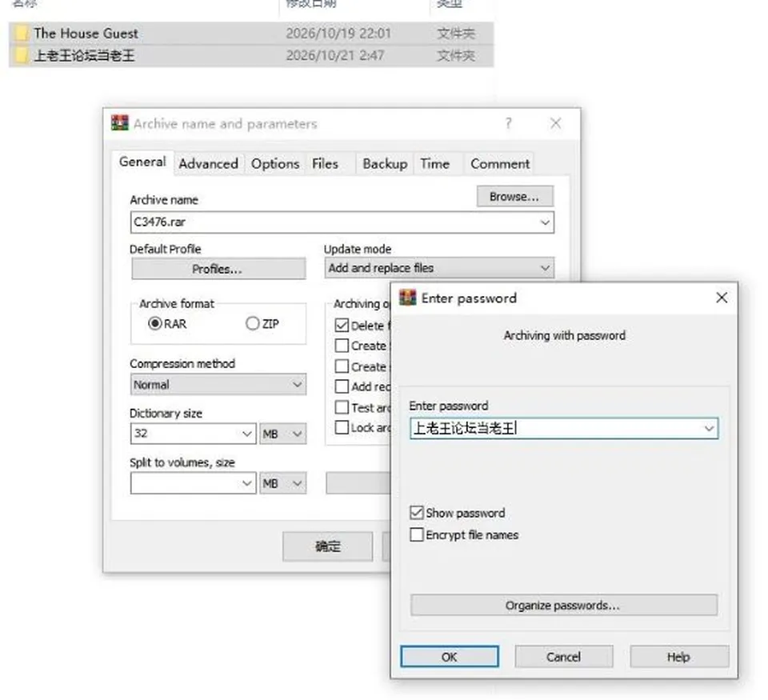Image resolution: width=768 pixels, height=700 pixels.
Task: Close the Archive name and parameters dialog
Action: 555,122
